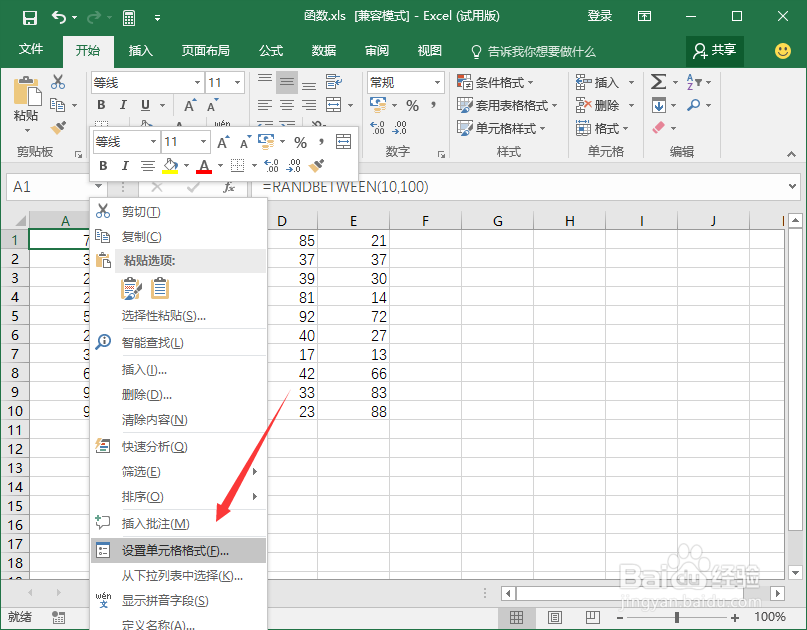Switch to the 公式 ribbon tab
The image size is (807, 630).
[271, 50]
